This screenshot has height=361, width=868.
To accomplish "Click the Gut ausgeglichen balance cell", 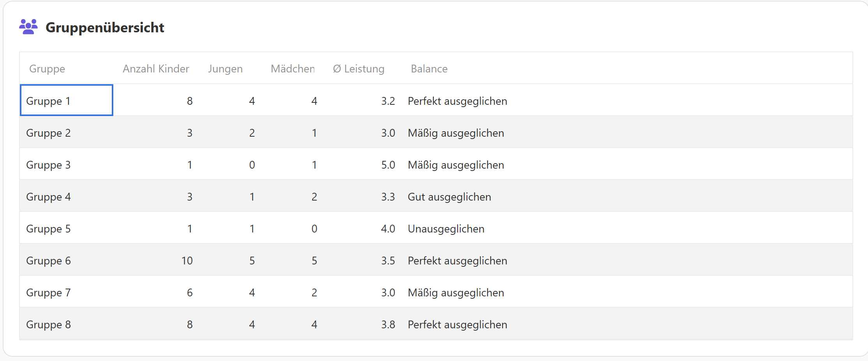I will pyautogui.click(x=449, y=197).
